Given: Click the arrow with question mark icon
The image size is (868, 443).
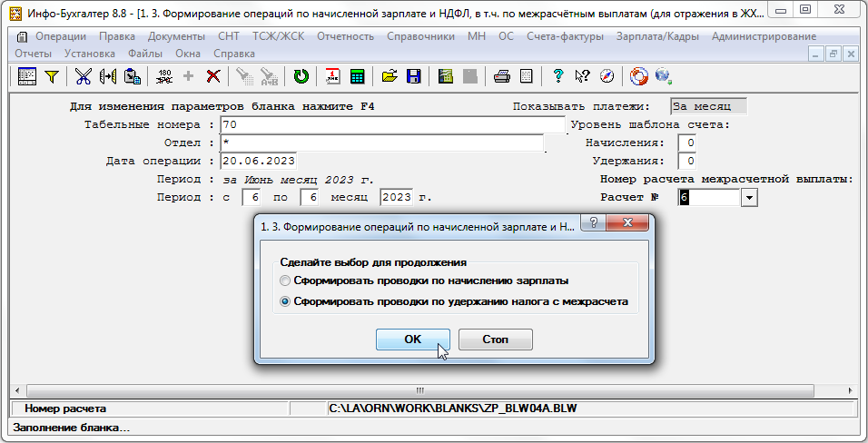Looking at the screenshot, I should tap(582, 76).
